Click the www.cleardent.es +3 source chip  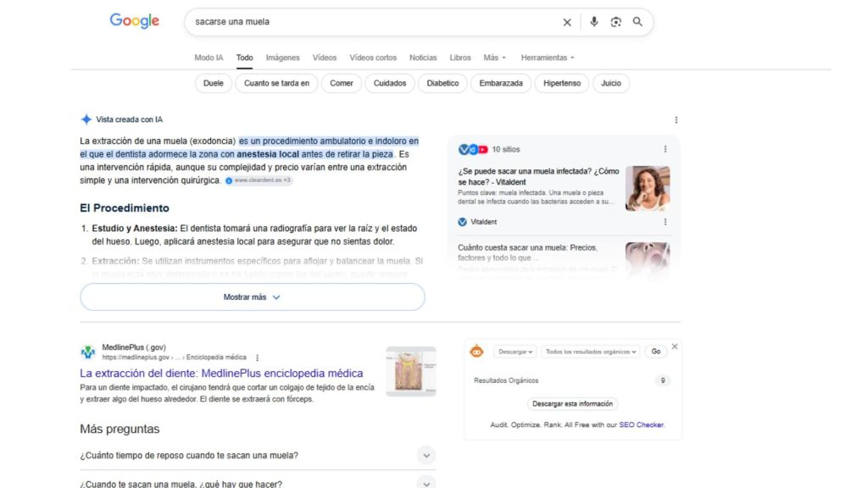coord(258,180)
